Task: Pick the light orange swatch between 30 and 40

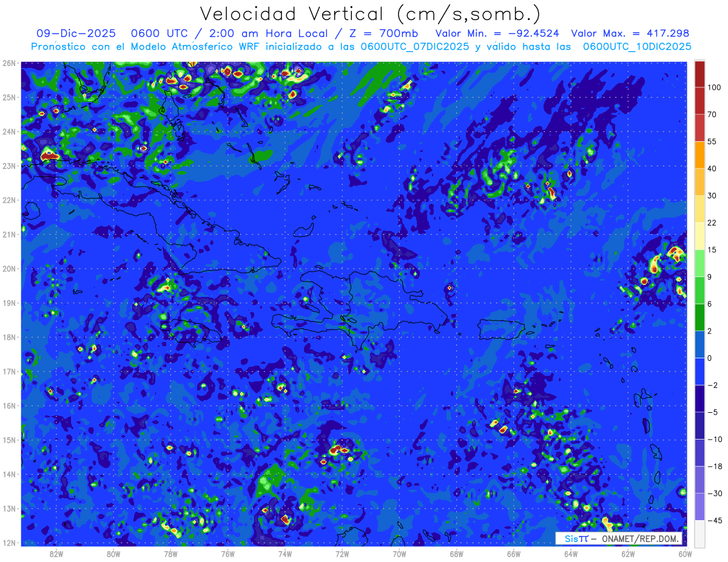Action: 699,181
